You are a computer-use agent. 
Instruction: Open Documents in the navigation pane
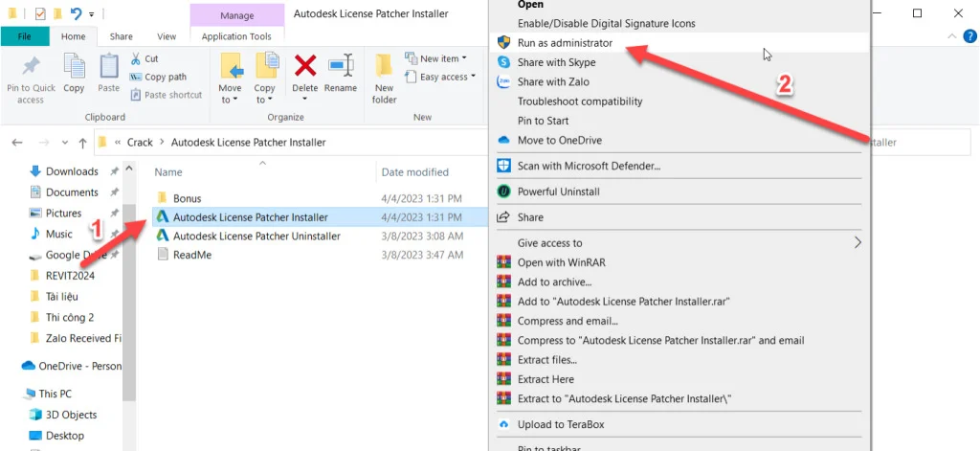(x=72, y=192)
